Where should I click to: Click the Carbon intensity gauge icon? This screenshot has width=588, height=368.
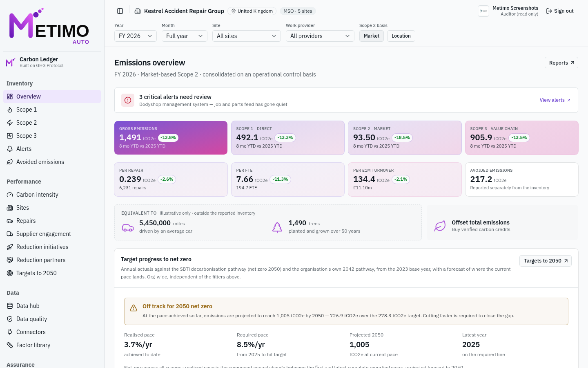point(10,195)
